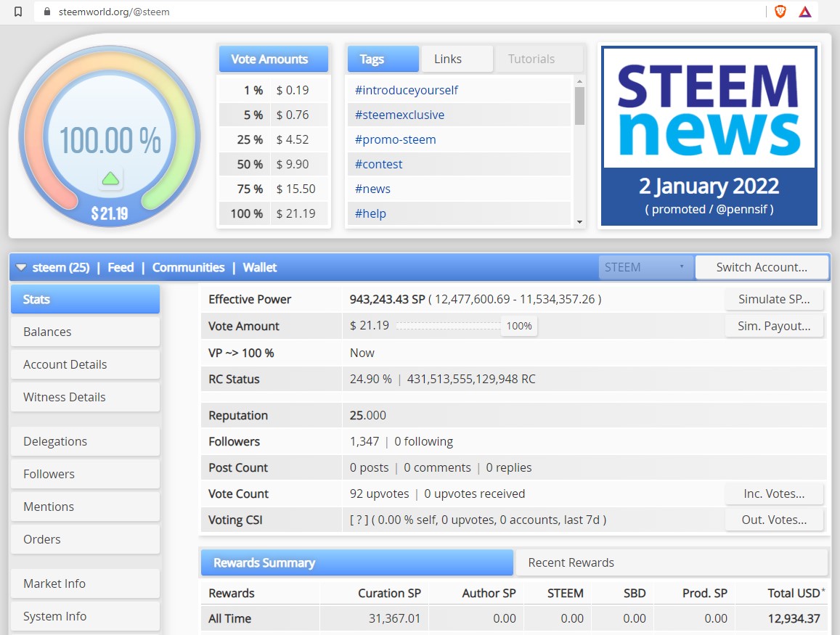This screenshot has height=635, width=840.
Task: Click the Switch Account button
Action: (762, 267)
